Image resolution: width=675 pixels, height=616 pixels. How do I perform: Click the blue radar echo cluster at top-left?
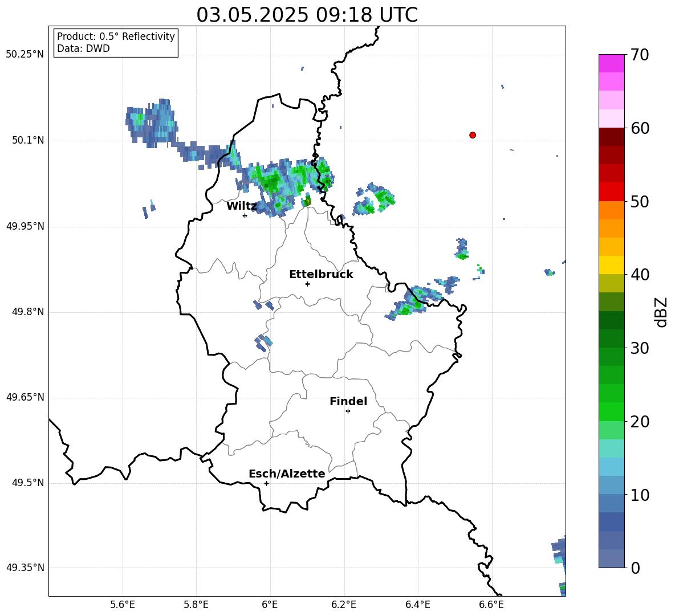pos(152,123)
